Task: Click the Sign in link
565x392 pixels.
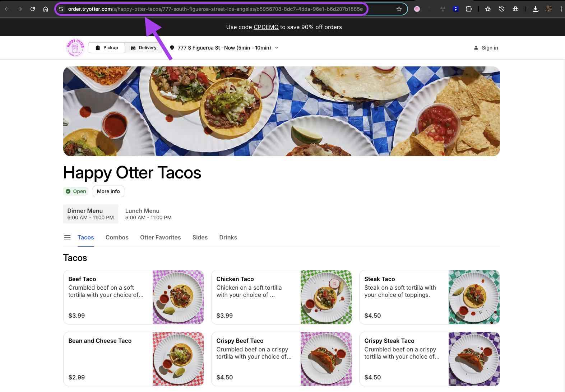Action: click(x=486, y=48)
